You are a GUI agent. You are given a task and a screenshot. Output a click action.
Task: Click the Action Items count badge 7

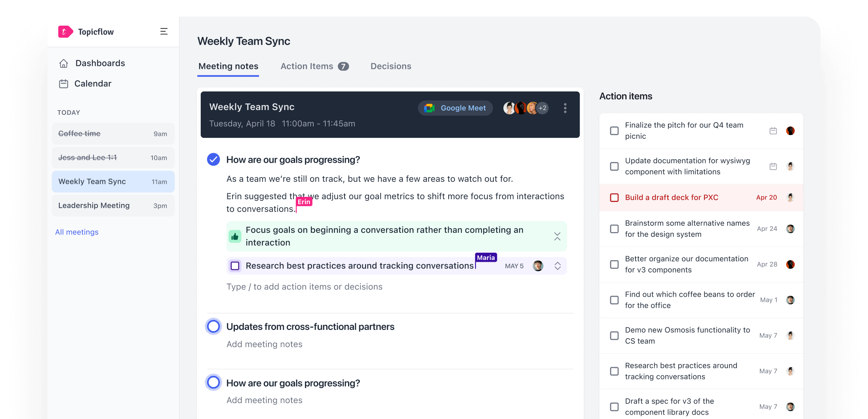343,67
